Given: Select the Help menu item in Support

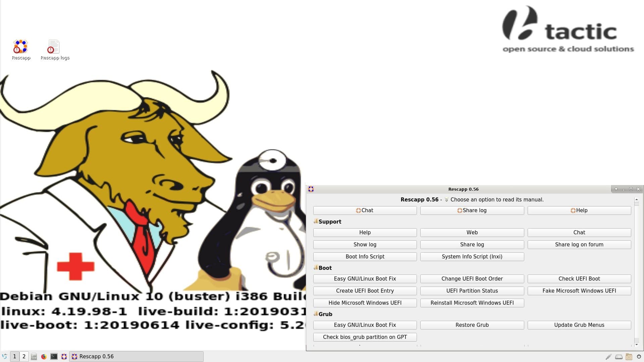Looking at the screenshot, I should pyautogui.click(x=365, y=232).
